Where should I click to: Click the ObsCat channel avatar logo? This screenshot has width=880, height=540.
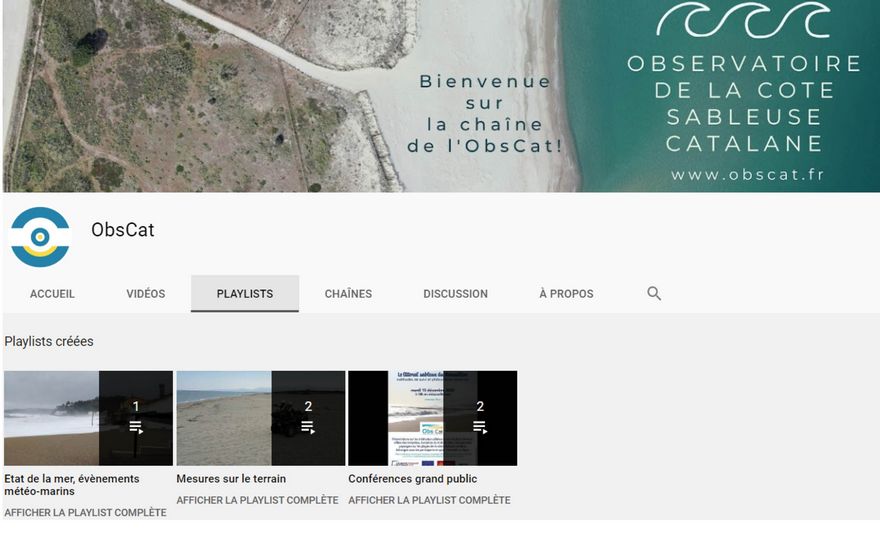click(x=40, y=237)
